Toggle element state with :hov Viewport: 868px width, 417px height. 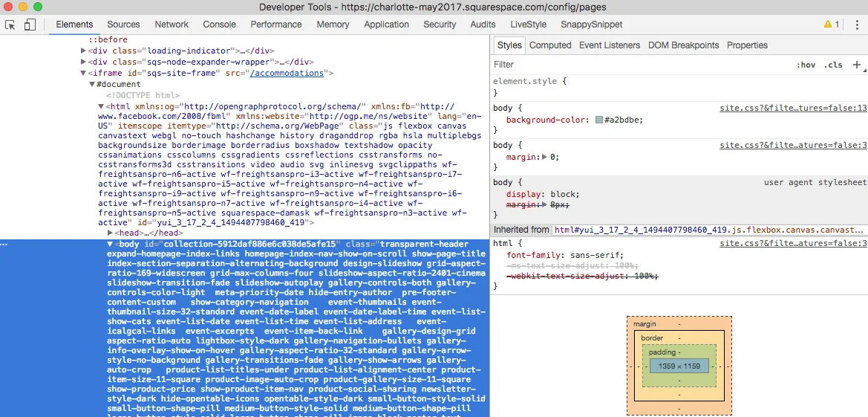tap(806, 65)
